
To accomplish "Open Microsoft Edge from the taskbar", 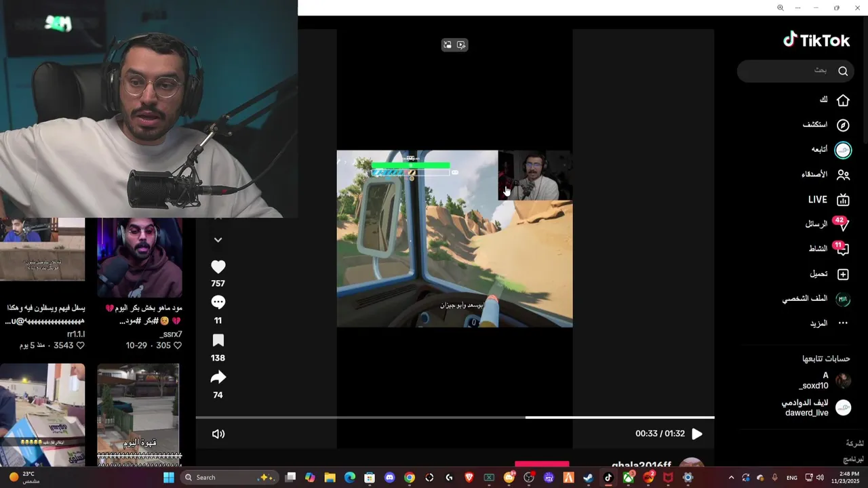I will tap(350, 478).
